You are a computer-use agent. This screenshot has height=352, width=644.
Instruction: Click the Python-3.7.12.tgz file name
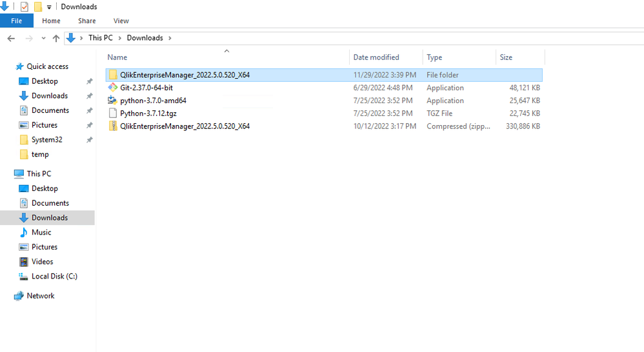pos(148,113)
